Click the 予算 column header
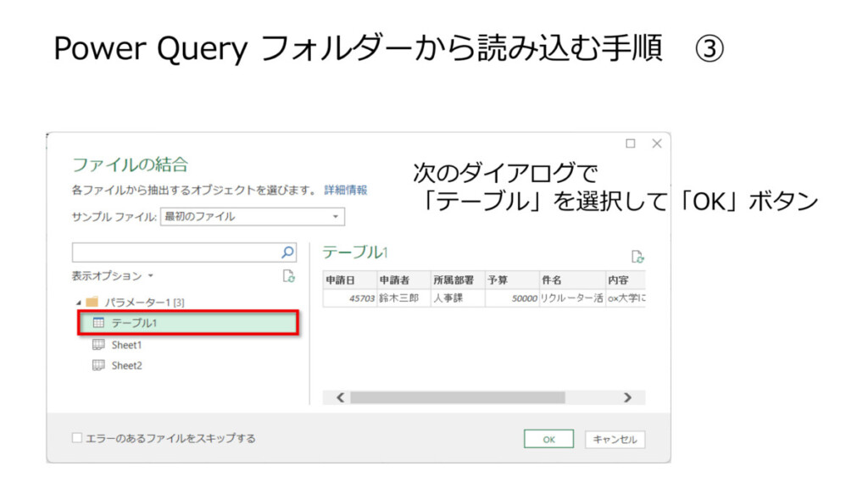The height and width of the screenshot is (488, 868). point(512,280)
